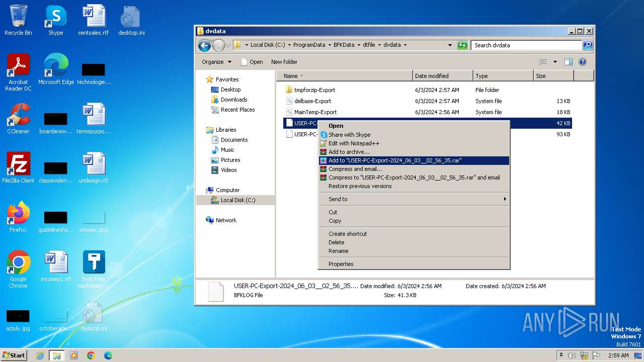The height and width of the screenshot is (362, 644).
Task: Open the Explorer help icon
Action: coord(583,62)
